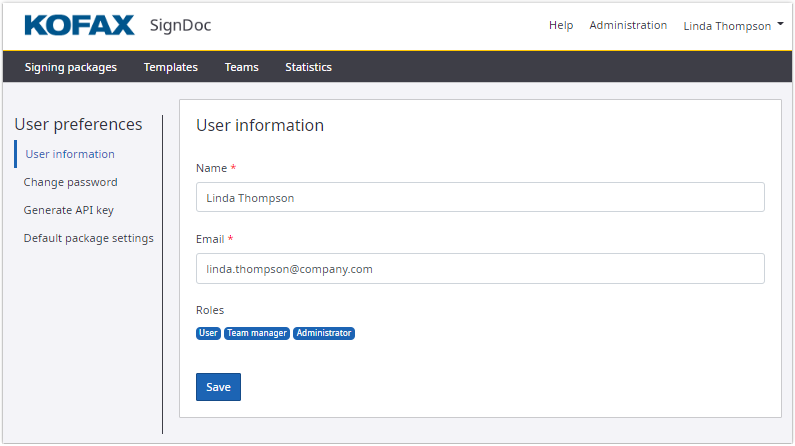Switch to the Templates tab
Image resolution: width=795 pixels, height=446 pixels.
pos(171,67)
